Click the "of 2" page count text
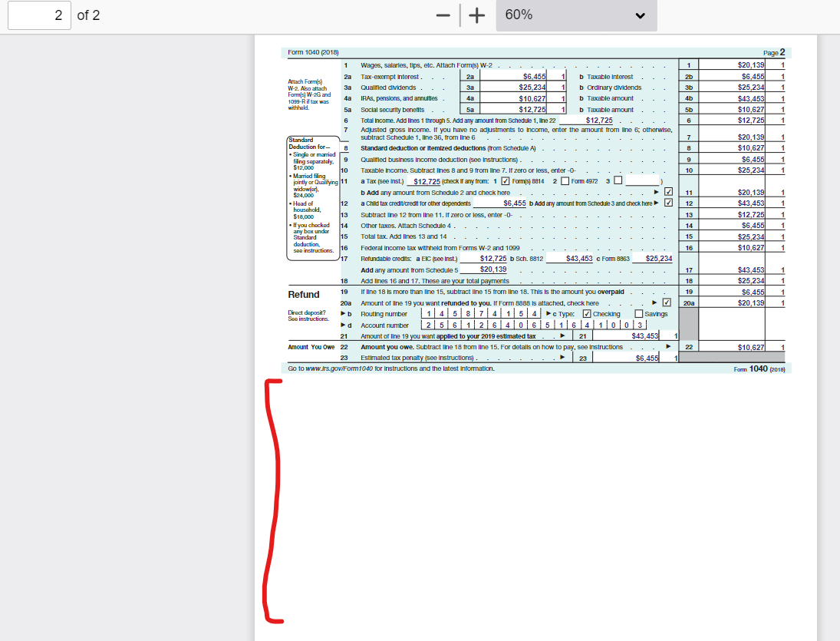This screenshot has height=641, width=840. [88, 15]
